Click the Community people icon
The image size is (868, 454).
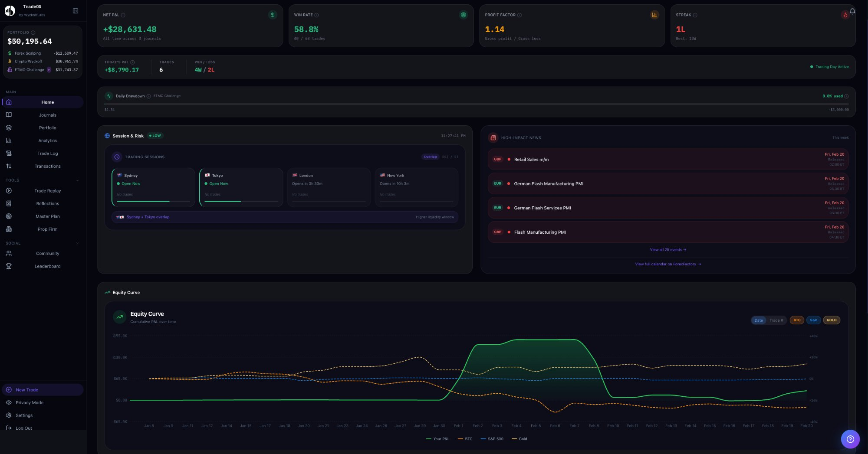[9, 253]
